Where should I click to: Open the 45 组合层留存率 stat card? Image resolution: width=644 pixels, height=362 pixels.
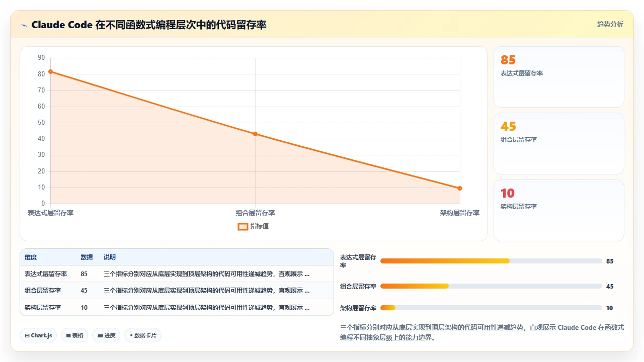pos(558,143)
